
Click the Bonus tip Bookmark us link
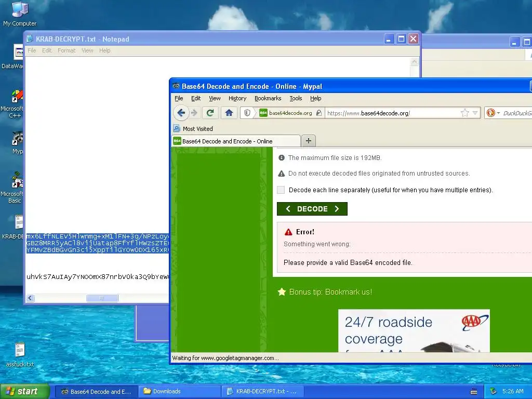(x=330, y=292)
